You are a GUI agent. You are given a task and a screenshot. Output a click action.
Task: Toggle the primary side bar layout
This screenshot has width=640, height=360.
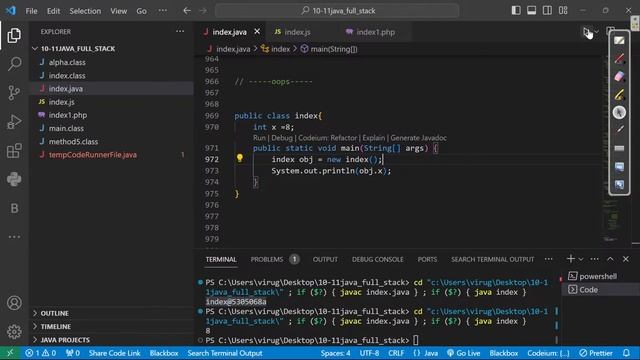coord(516,11)
